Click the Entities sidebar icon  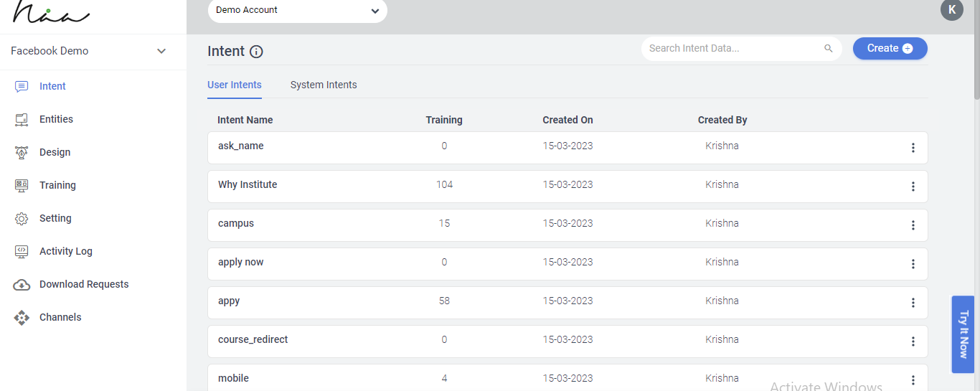click(22, 120)
